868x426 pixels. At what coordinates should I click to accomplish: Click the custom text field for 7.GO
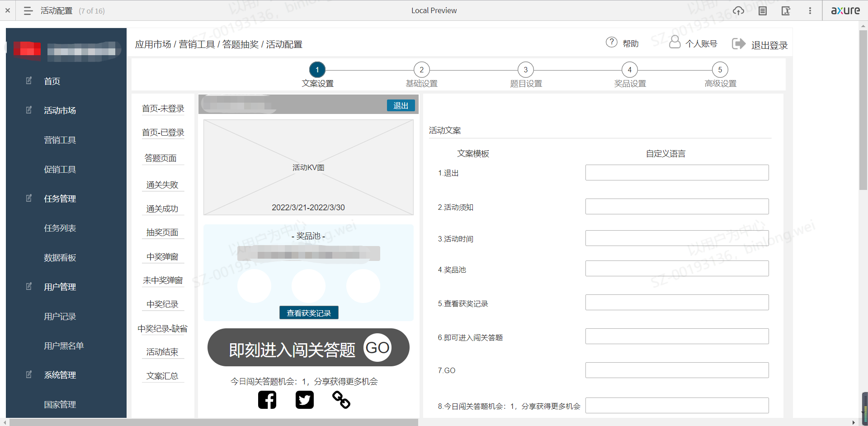(677, 370)
